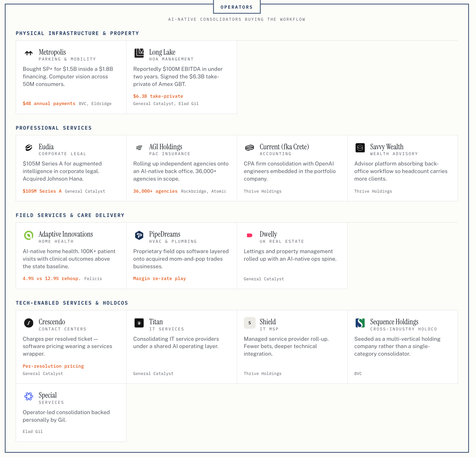Click the Savvy Wealth company name
This screenshot has height=457, width=476.
pyautogui.click(x=387, y=147)
